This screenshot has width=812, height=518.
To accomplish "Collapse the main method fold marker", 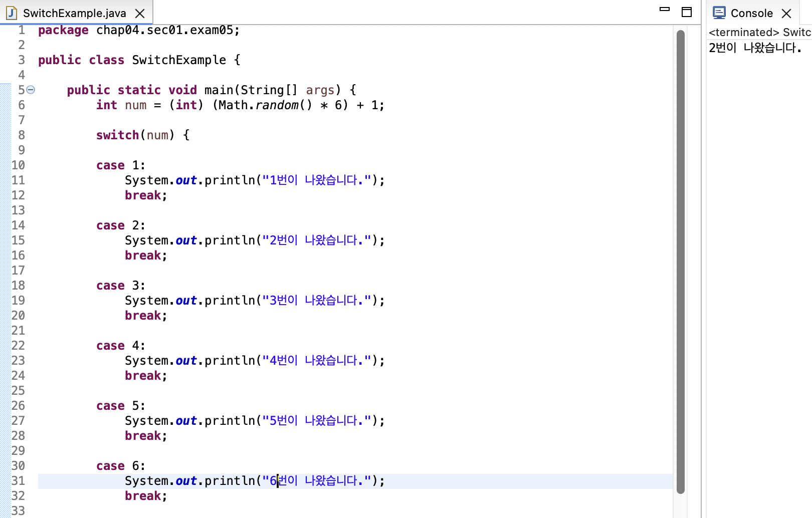I will pyautogui.click(x=31, y=90).
